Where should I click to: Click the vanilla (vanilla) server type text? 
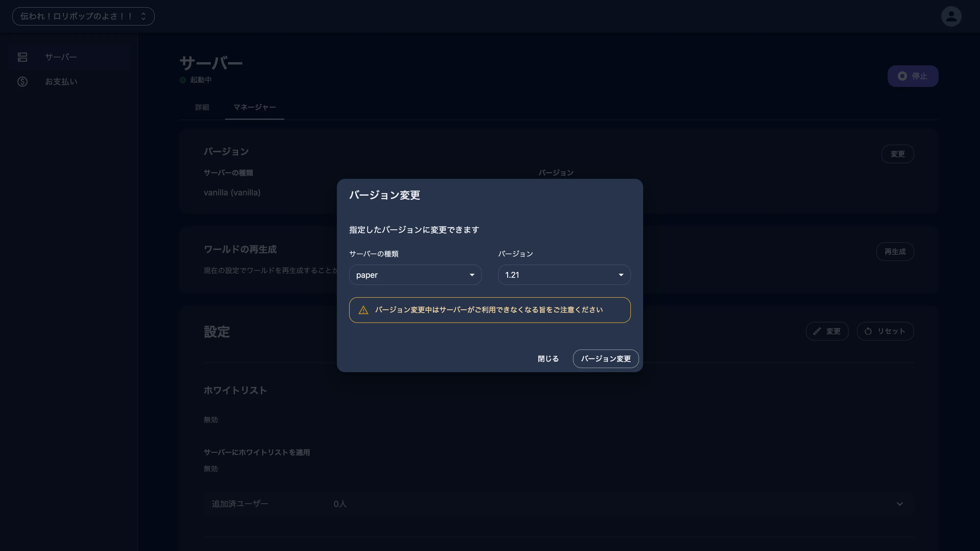[x=232, y=193]
